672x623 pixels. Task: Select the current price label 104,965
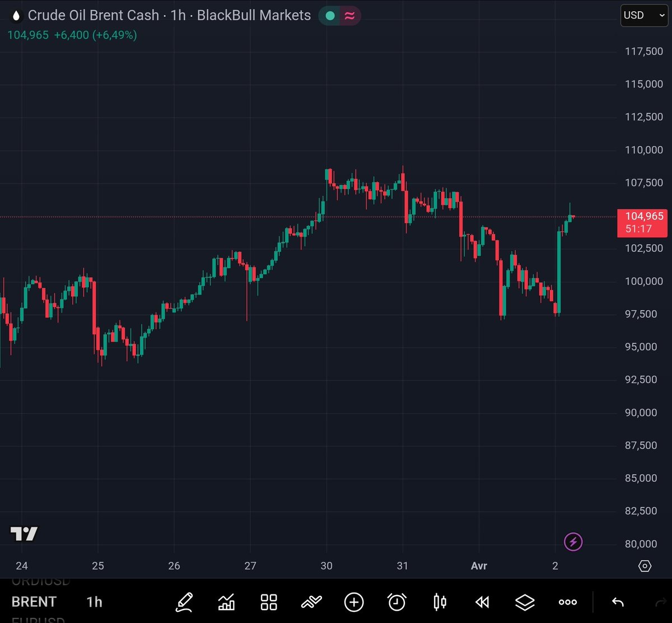coord(644,216)
